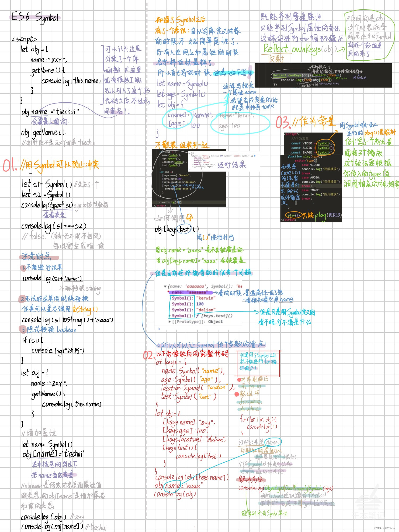
Task: Click "console.log(typeof s1)" line
Action: (x=47, y=205)
